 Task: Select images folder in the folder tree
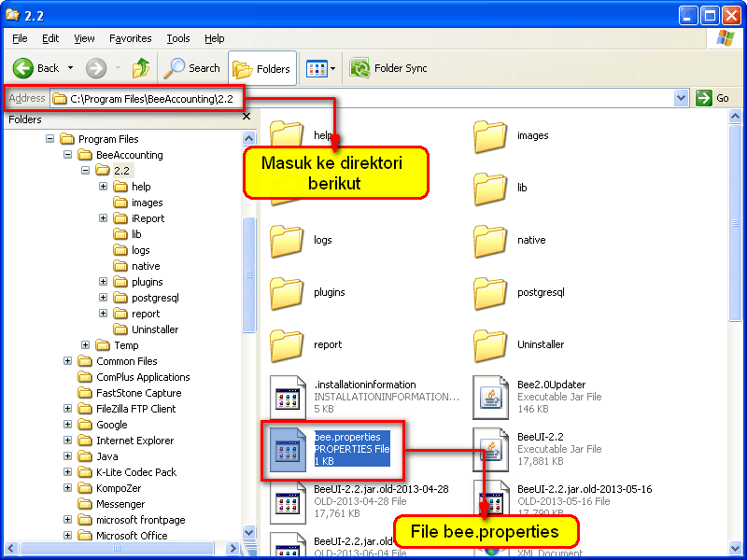138,203
